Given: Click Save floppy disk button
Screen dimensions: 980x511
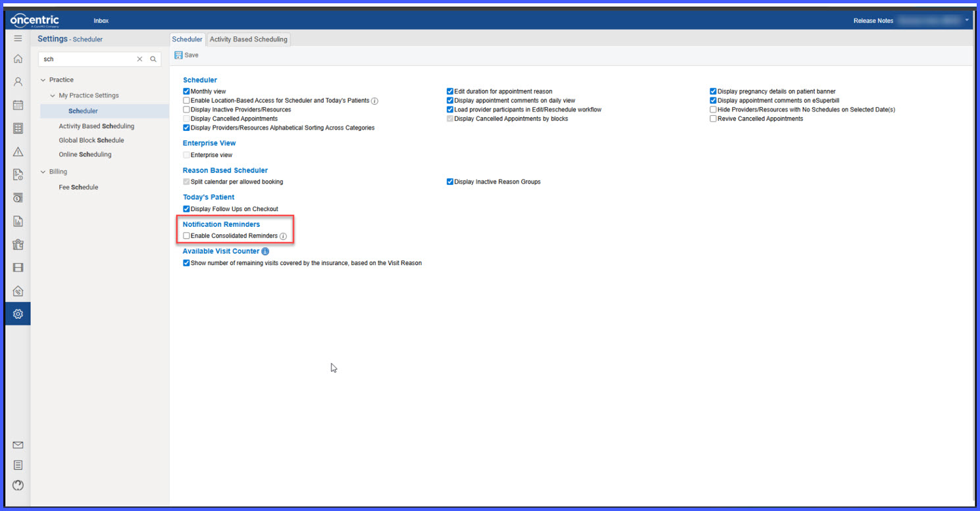Looking at the screenshot, I should tap(186, 55).
